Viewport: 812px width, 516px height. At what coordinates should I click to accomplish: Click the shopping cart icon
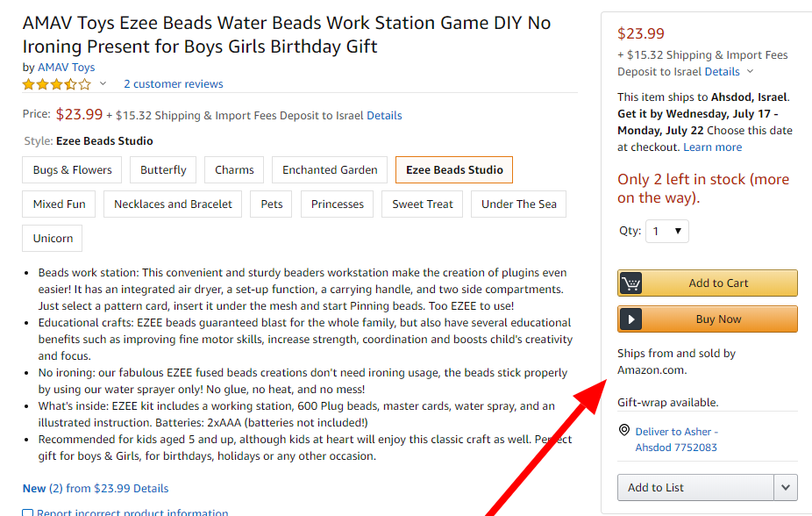(630, 283)
